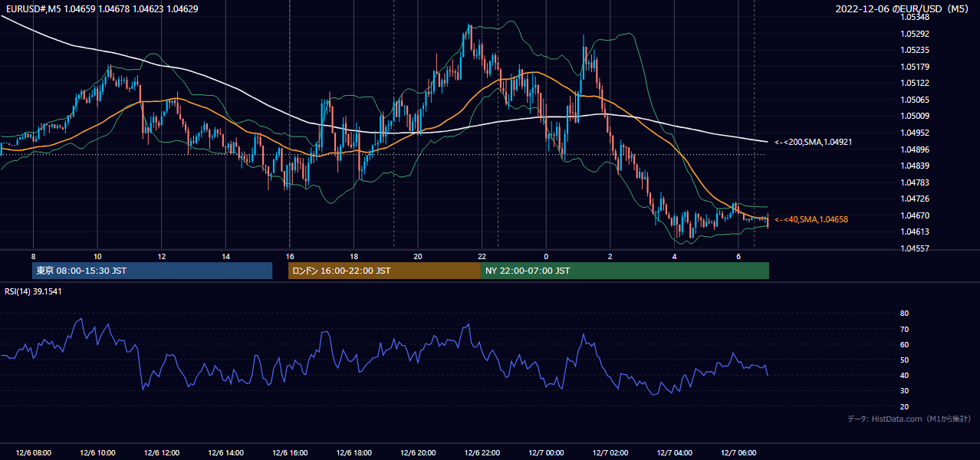Click price level 1.04839 on the axis
Screen dimensions: 980x460
click(x=915, y=166)
